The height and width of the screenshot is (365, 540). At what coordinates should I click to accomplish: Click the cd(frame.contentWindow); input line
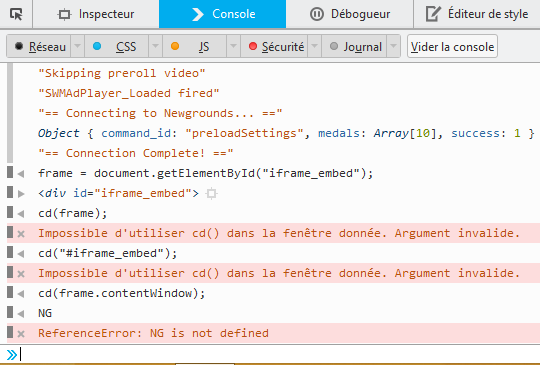tap(121, 293)
